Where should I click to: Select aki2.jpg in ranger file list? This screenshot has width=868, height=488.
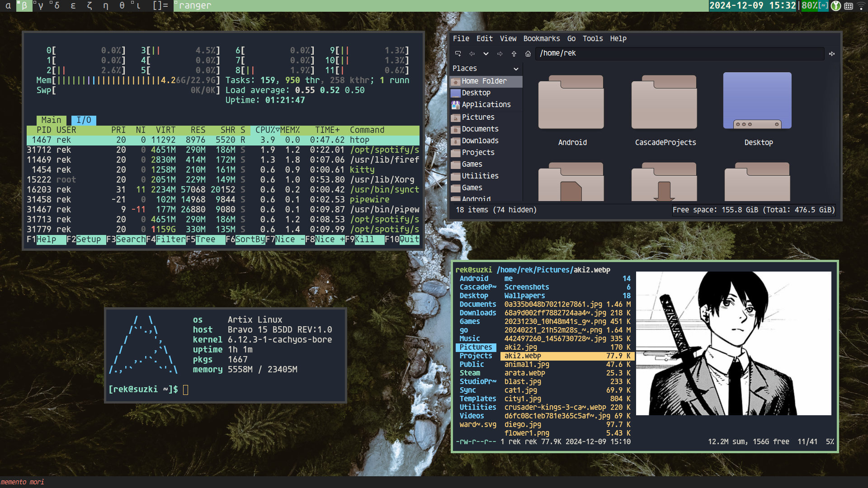point(521,347)
